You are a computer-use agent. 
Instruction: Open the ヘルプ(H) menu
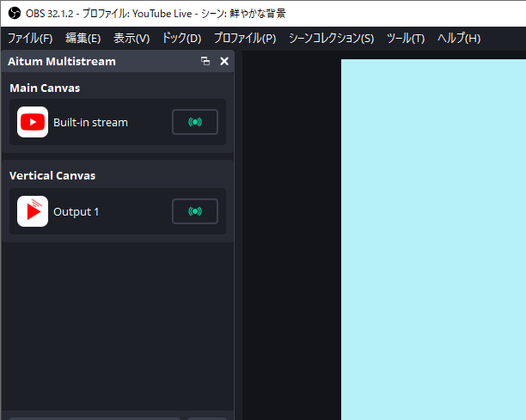459,38
